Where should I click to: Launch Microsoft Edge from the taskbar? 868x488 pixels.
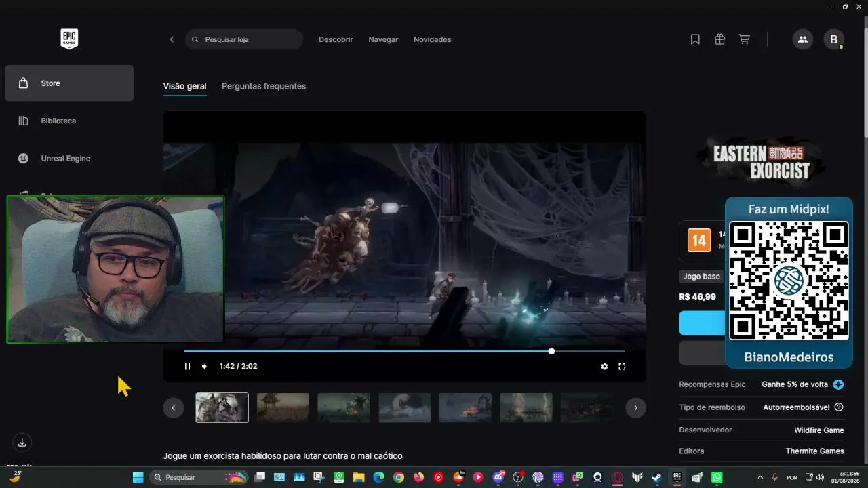point(378,477)
